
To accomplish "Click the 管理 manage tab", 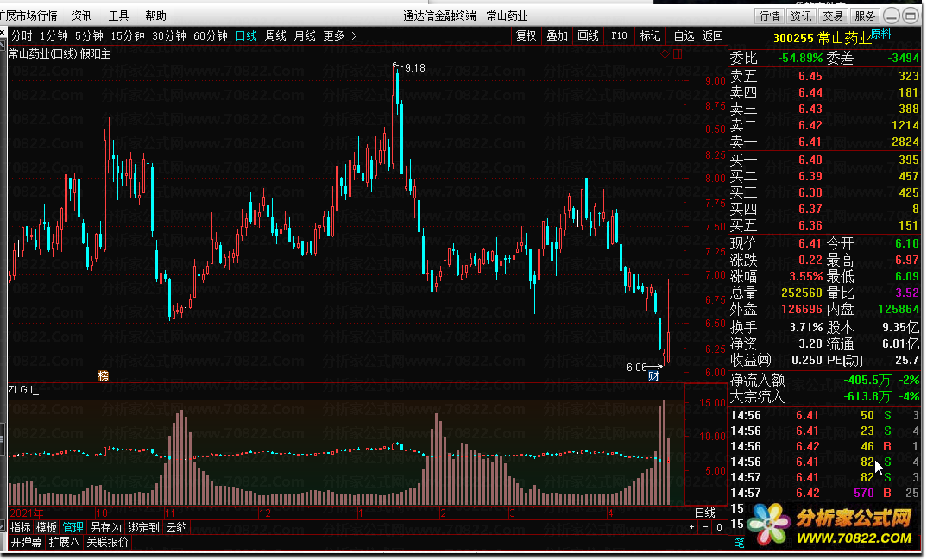I will (73, 527).
